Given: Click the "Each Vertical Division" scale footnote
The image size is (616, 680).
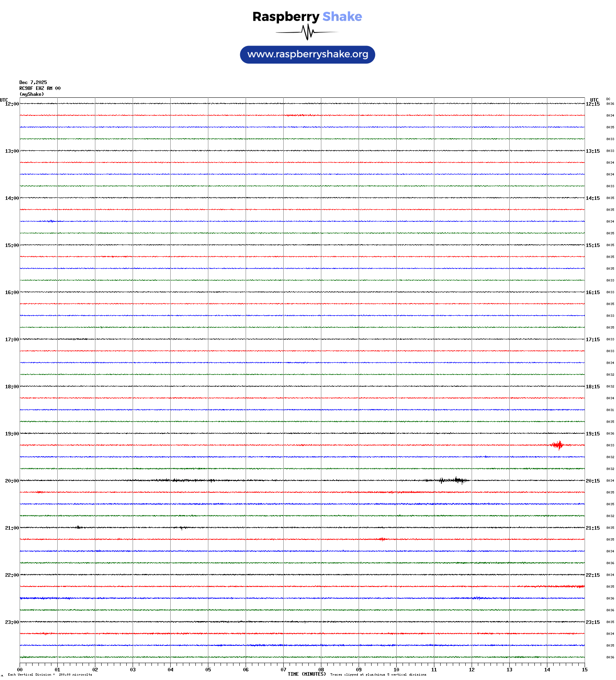Looking at the screenshot, I should click(x=50, y=675).
